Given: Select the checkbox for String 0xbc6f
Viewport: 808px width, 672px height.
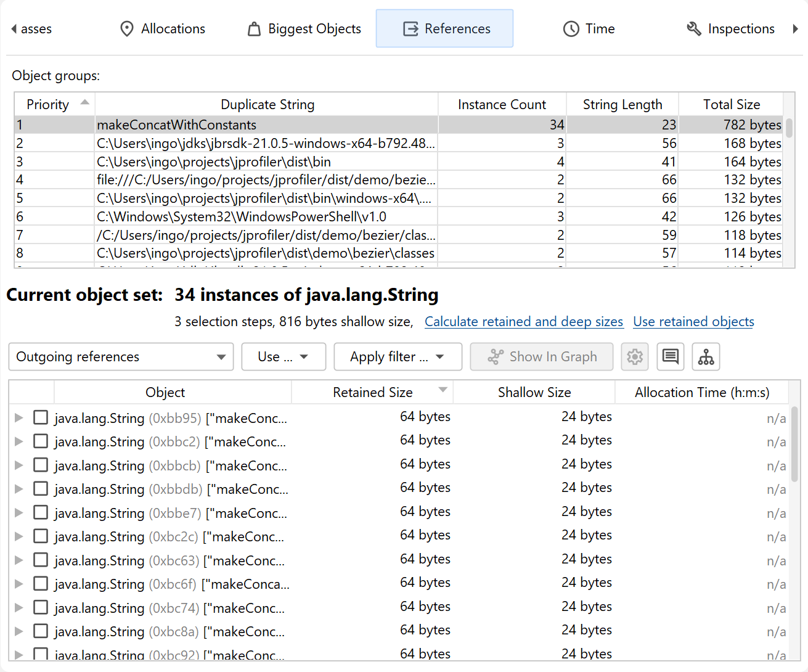Looking at the screenshot, I should [x=41, y=584].
